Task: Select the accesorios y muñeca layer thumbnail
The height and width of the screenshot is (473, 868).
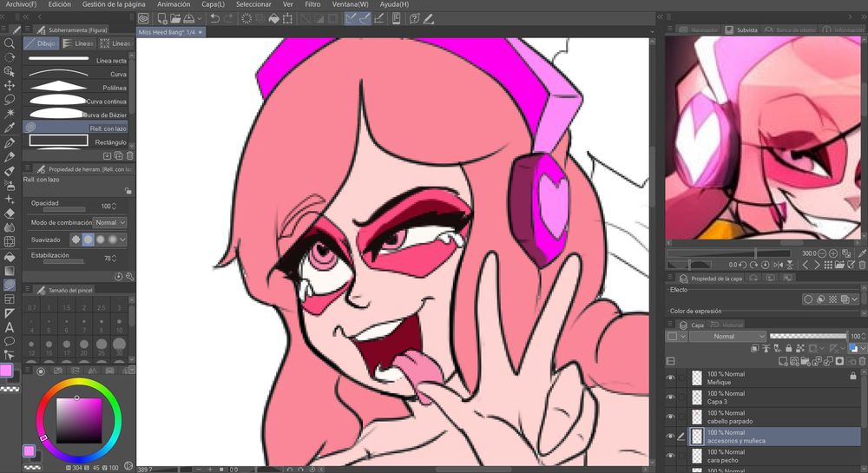Action: pos(697,437)
